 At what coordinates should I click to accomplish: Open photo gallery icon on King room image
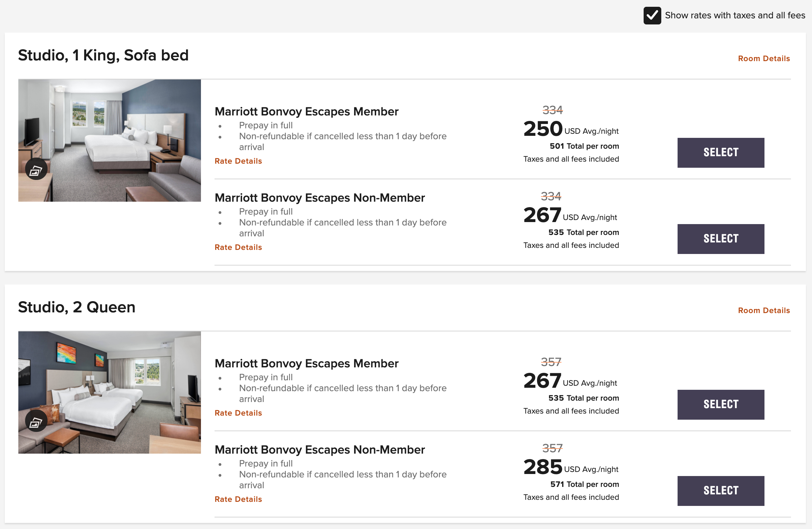(36, 169)
